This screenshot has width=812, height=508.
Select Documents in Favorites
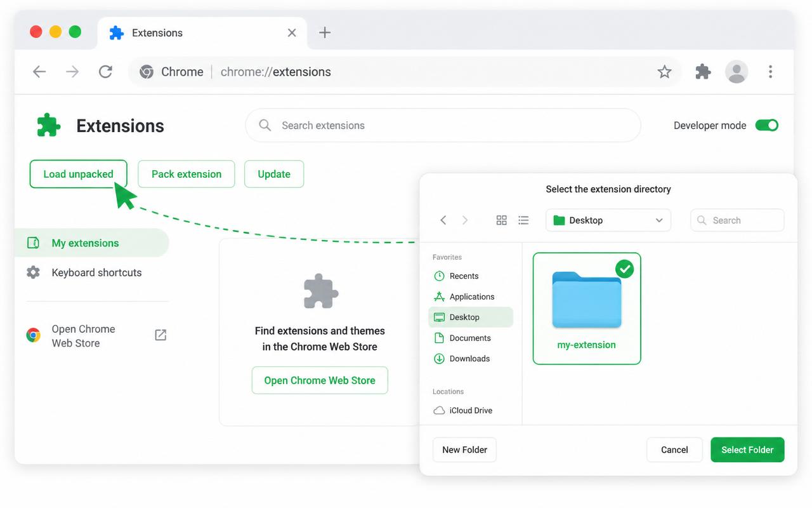click(x=471, y=338)
